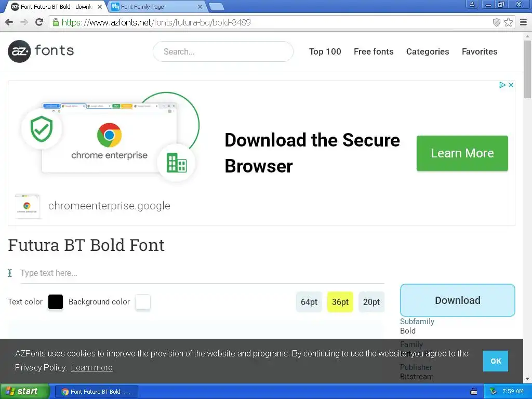Viewport: 532px width, 399px height.
Task: Open Categories menu item
Action: click(428, 51)
